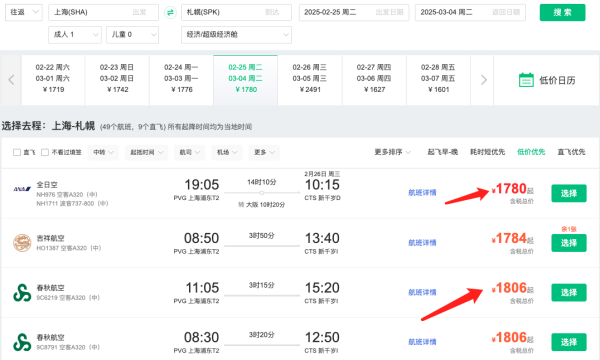
Task: Open the round-trip (往返) type dropdown
Action: (24, 12)
